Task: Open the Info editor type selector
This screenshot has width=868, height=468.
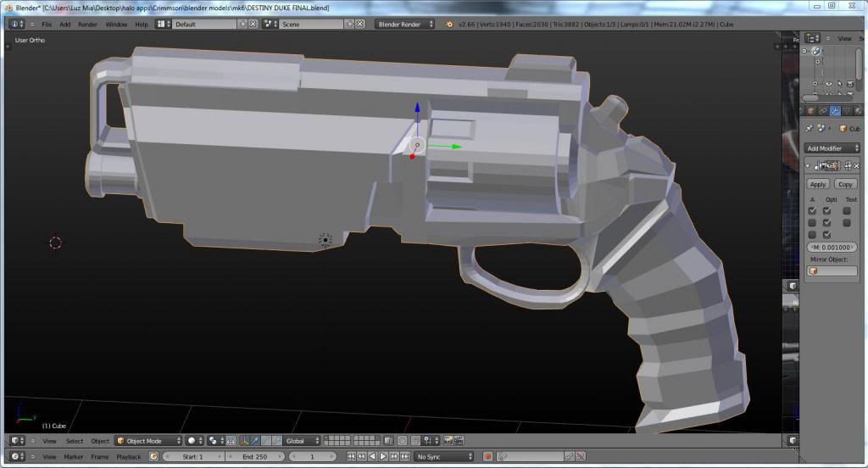Action: tap(17, 25)
